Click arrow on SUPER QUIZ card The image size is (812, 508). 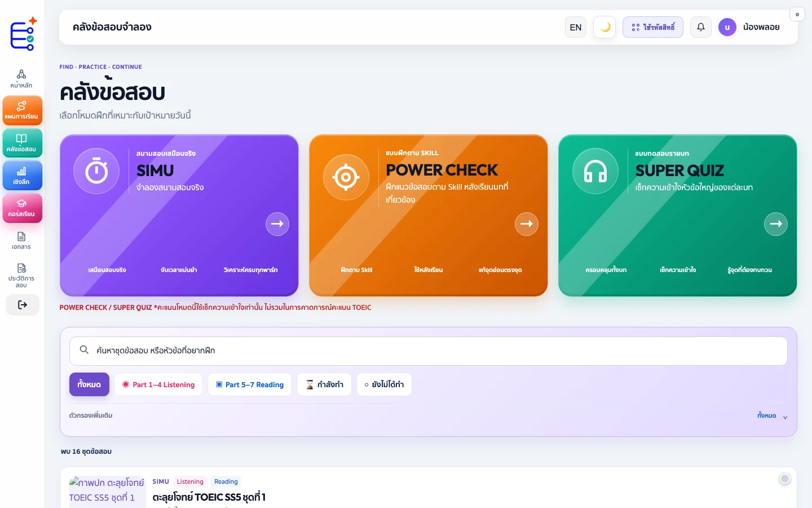point(776,224)
